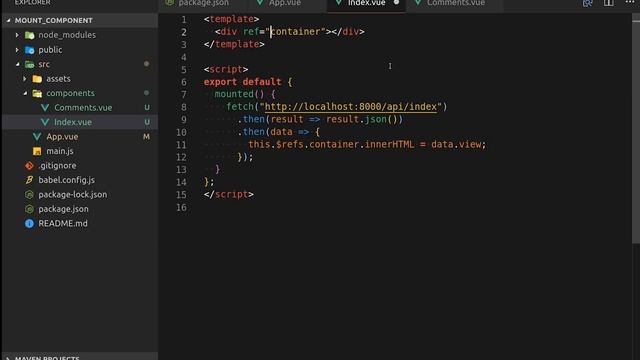Collapse the MOUNT_COMPONENT section arrow
This screenshot has width=640, height=360.
8,20
